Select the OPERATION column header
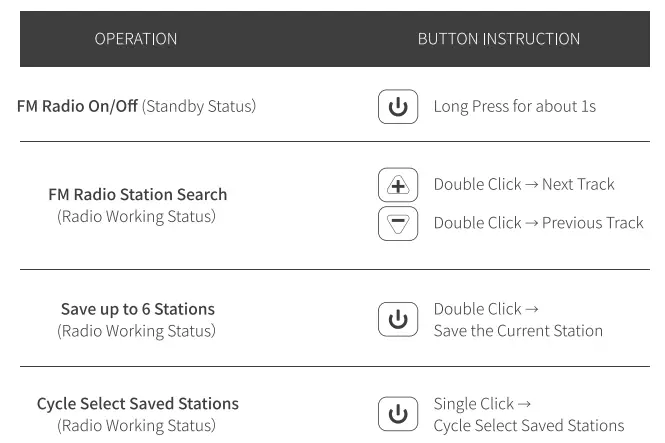Screen dimensions: 665x443 click(x=136, y=39)
